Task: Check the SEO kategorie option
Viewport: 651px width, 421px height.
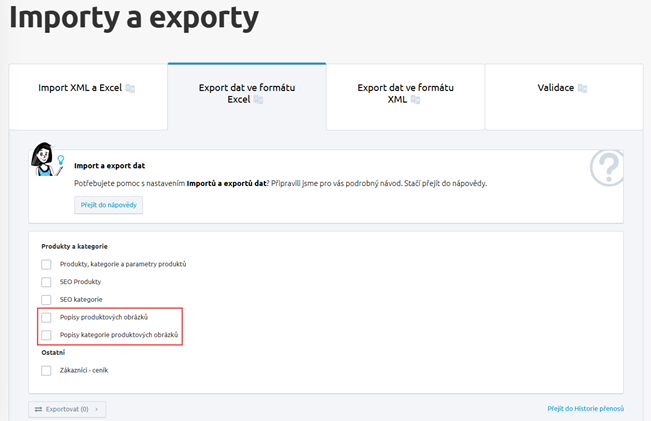Action: [46, 299]
